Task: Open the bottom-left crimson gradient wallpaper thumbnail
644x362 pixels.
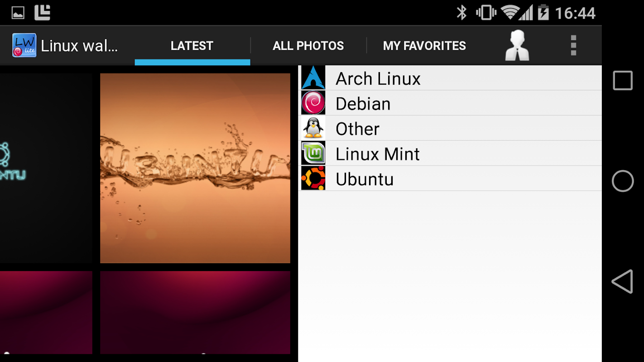Action: click(46, 312)
